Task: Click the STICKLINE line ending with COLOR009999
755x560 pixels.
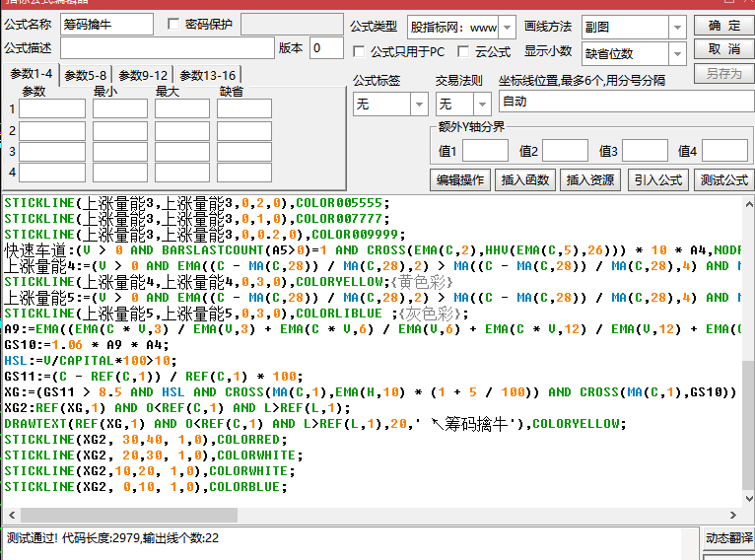Action: pos(205,235)
